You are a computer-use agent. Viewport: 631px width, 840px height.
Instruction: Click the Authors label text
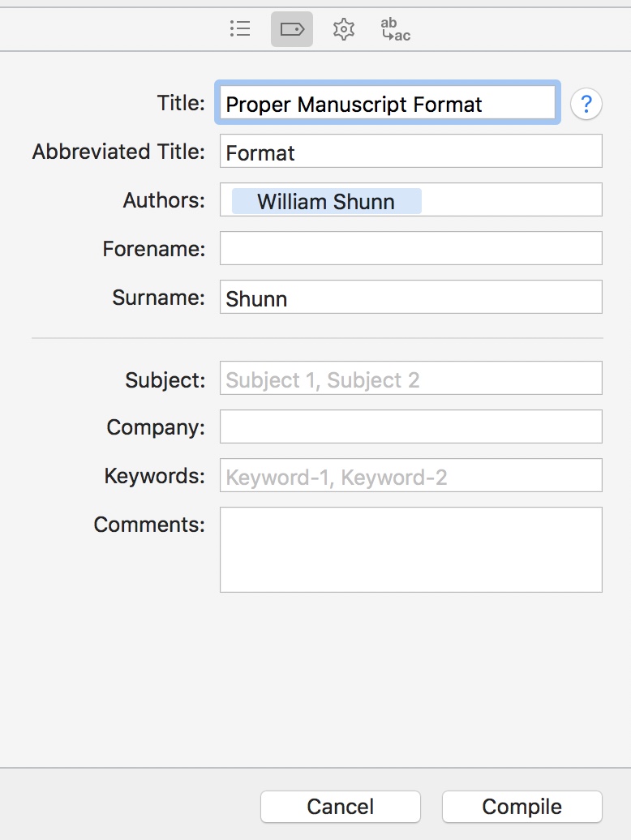164,200
